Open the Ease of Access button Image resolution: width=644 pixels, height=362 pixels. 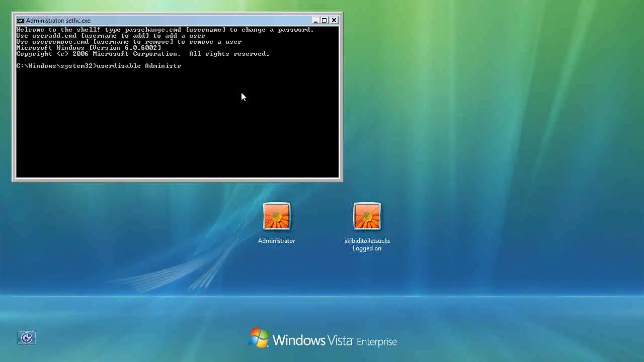point(27,338)
